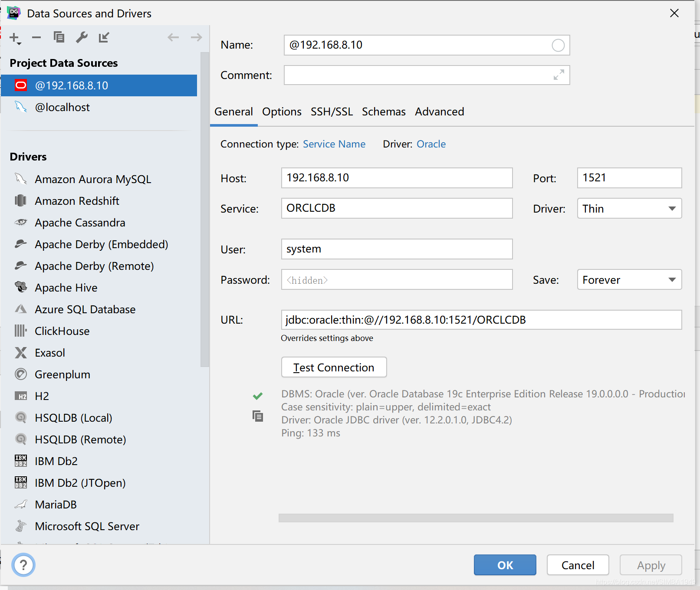Choose H2 driver
The width and height of the screenshot is (700, 590).
[99, 396]
